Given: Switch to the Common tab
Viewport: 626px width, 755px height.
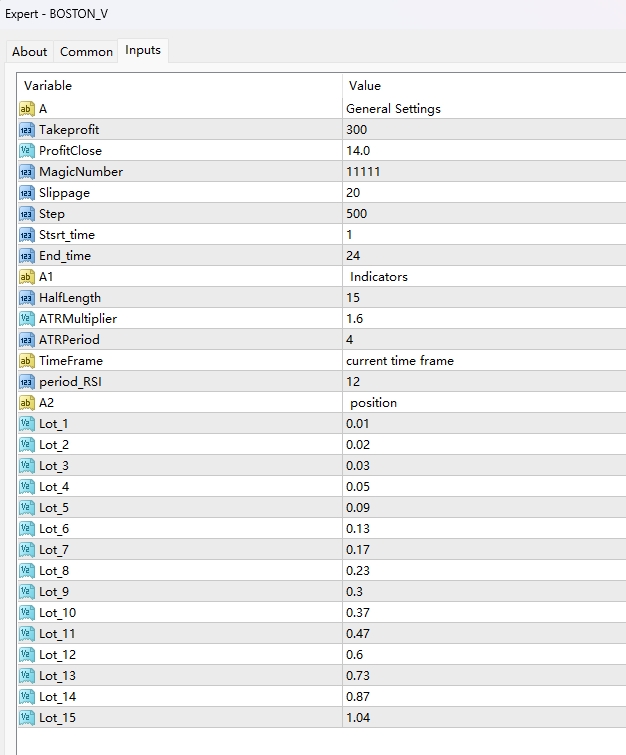Looking at the screenshot, I should click(86, 52).
